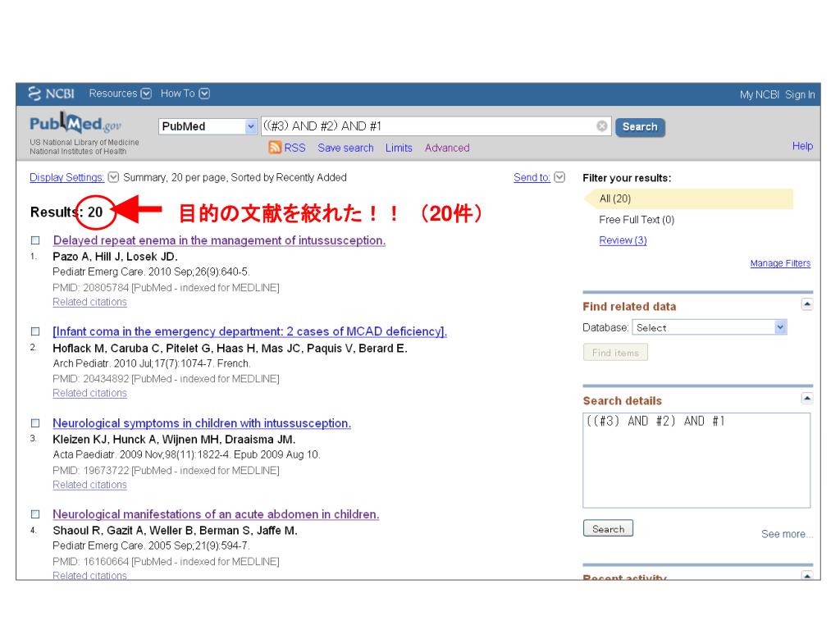The width and height of the screenshot is (840, 630).
Task: Open Neurological symptoms in children with intussusception
Action: [202, 423]
